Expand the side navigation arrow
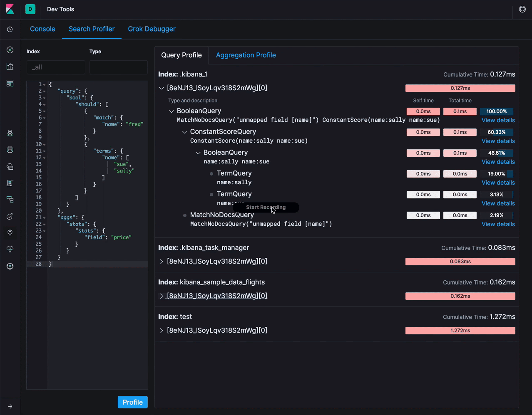 [x=10, y=406]
